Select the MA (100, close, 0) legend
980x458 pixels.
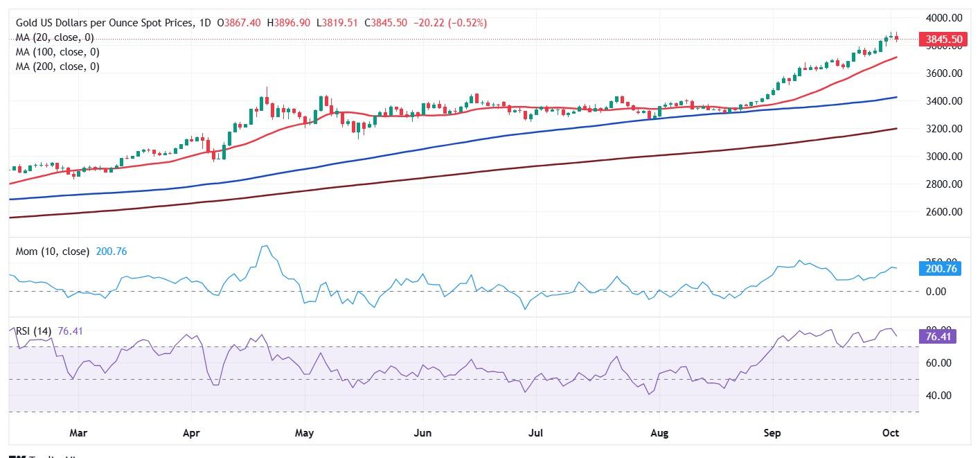(x=60, y=52)
